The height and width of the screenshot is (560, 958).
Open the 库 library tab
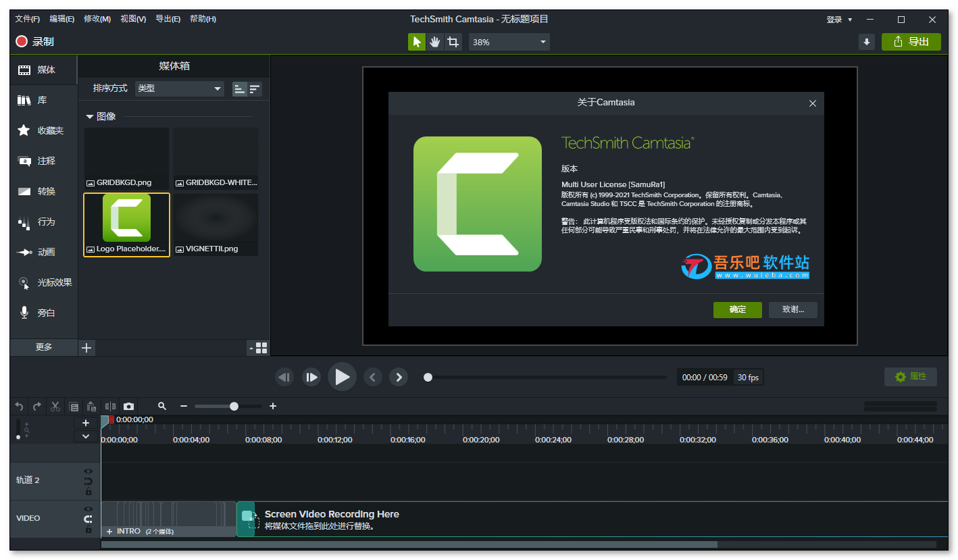[44, 100]
